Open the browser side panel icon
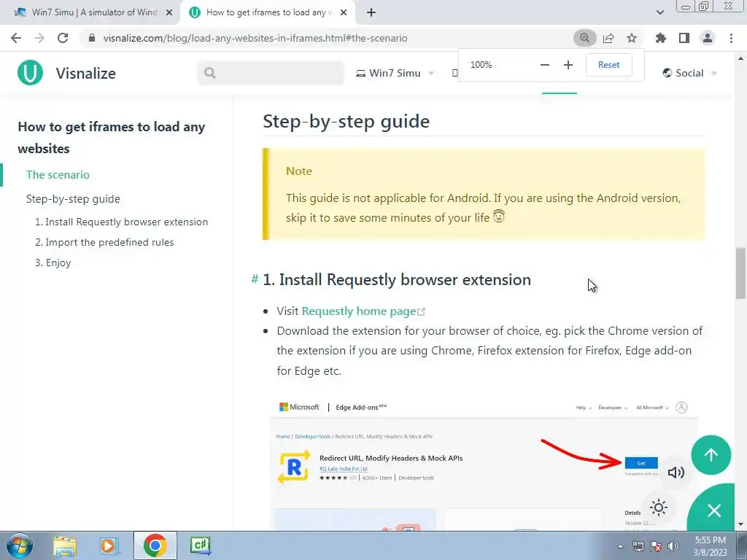The width and height of the screenshot is (747, 560). [x=684, y=38]
